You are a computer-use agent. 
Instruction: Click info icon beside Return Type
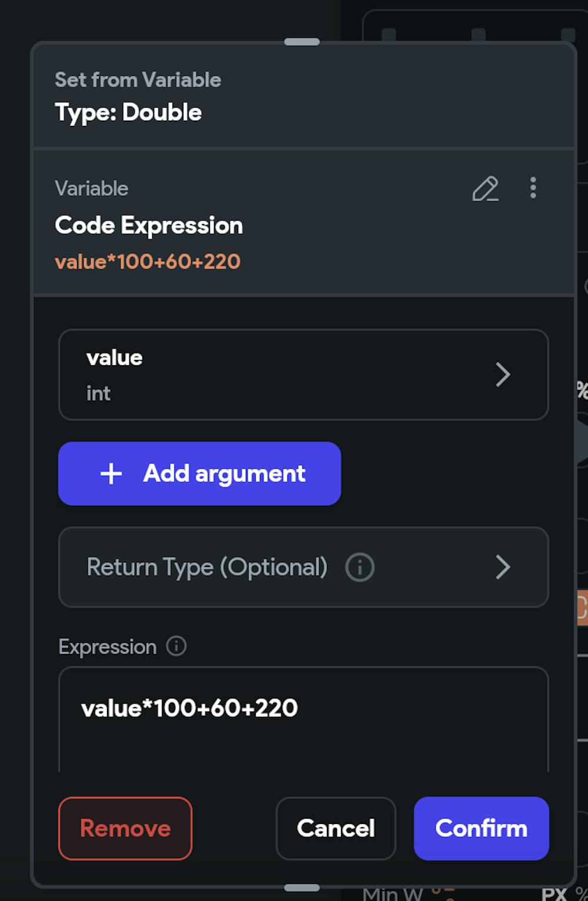(359, 568)
